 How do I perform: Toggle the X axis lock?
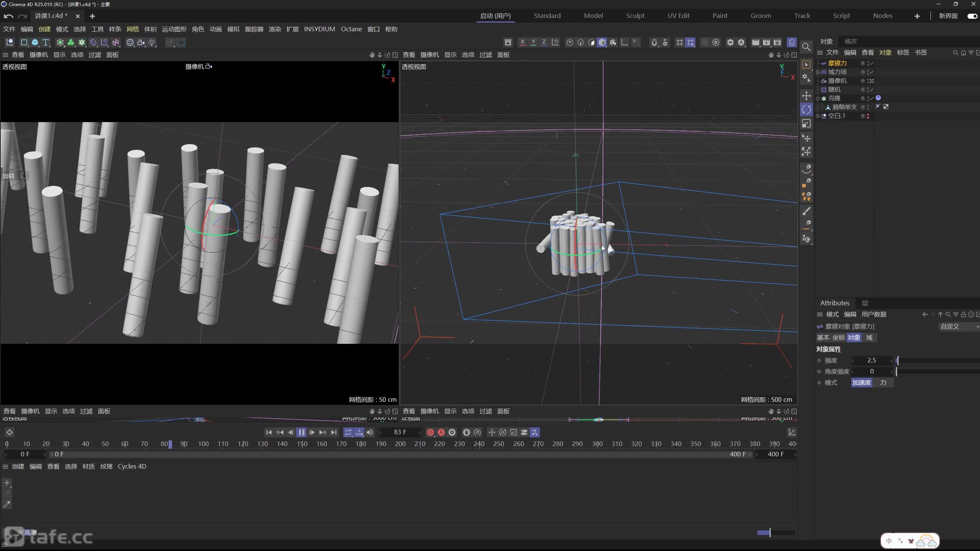pyautogui.click(x=522, y=42)
